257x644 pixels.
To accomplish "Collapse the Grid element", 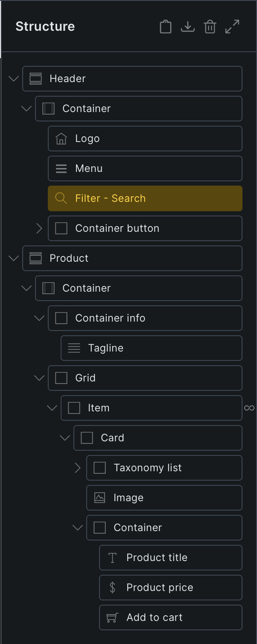I will click(x=39, y=378).
